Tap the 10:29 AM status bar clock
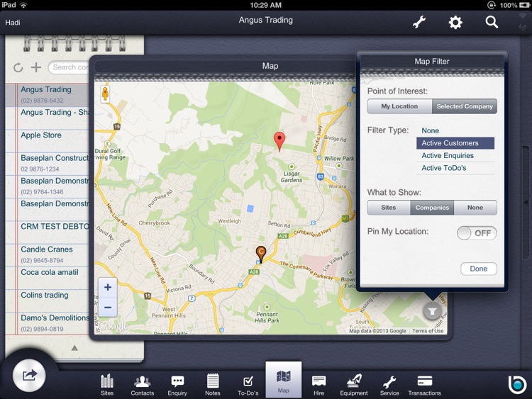 [266, 5]
